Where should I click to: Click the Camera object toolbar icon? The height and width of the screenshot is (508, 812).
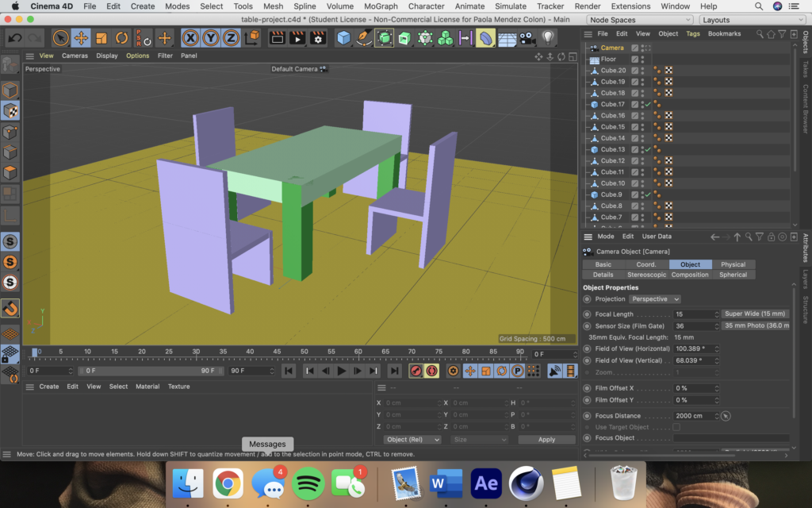(x=527, y=37)
